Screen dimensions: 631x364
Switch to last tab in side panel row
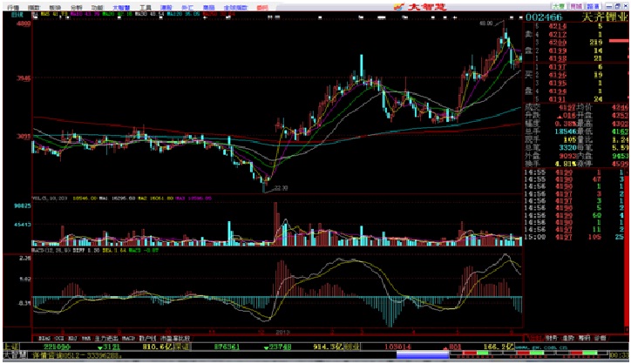(x=600, y=338)
